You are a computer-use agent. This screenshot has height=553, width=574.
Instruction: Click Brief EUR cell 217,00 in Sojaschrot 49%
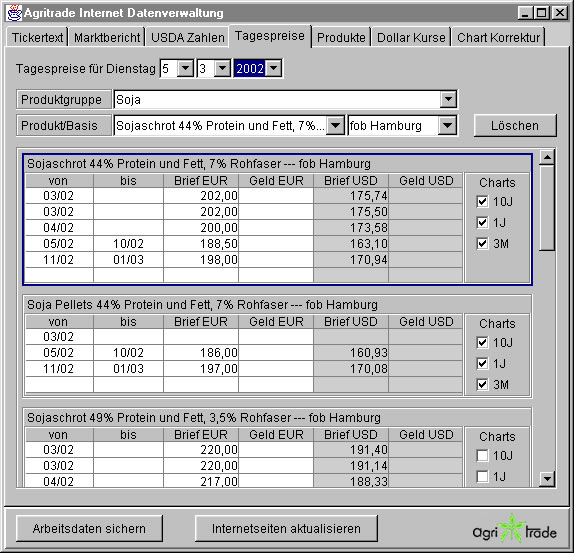[x=201, y=481]
